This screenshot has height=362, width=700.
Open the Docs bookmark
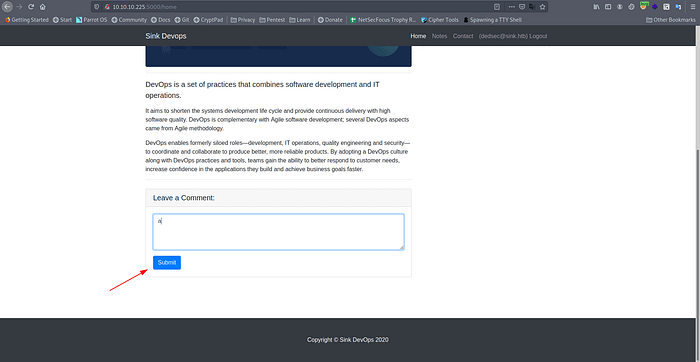pyautogui.click(x=161, y=20)
